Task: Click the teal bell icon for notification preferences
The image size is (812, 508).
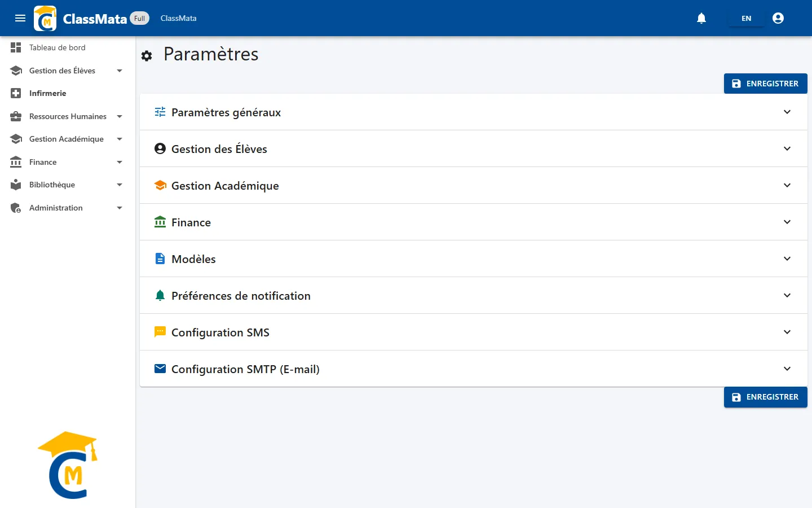Action: (160, 295)
